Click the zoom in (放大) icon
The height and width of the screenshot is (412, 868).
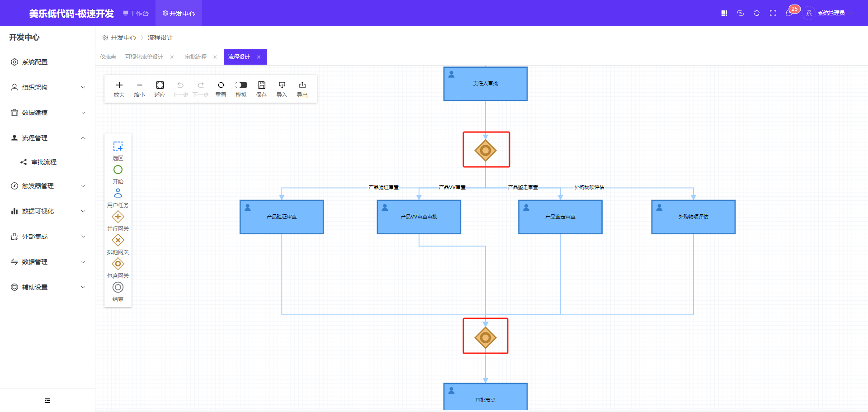pyautogui.click(x=119, y=85)
